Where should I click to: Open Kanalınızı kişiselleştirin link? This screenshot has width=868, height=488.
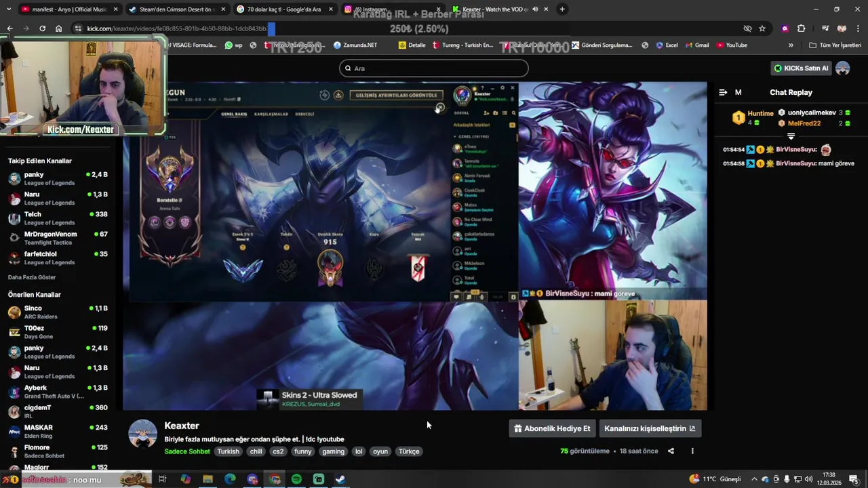(x=650, y=428)
